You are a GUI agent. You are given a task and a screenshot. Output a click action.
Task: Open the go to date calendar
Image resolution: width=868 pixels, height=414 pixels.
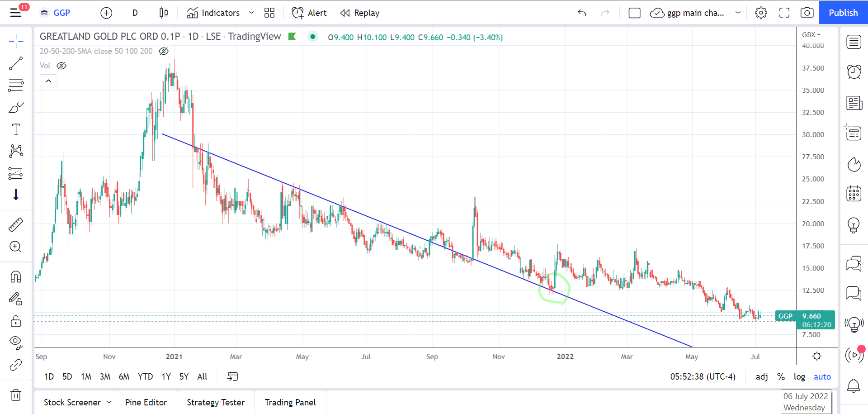point(232,376)
